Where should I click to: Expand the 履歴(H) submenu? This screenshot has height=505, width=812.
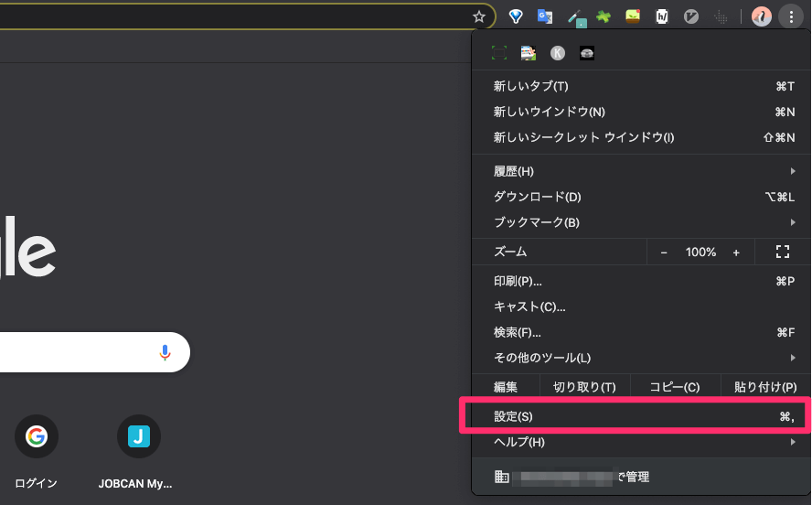point(641,171)
